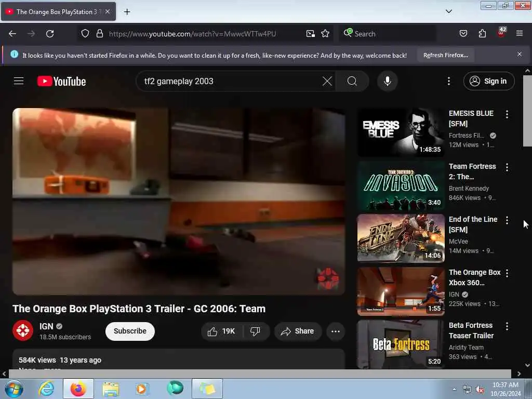Viewport: 532px width, 399px height.
Task: Open the Pocket save icon
Action: point(463,34)
